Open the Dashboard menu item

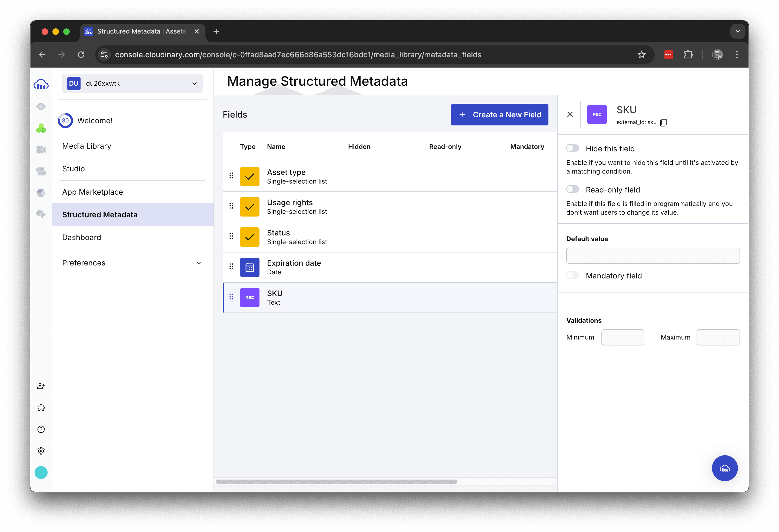81,237
